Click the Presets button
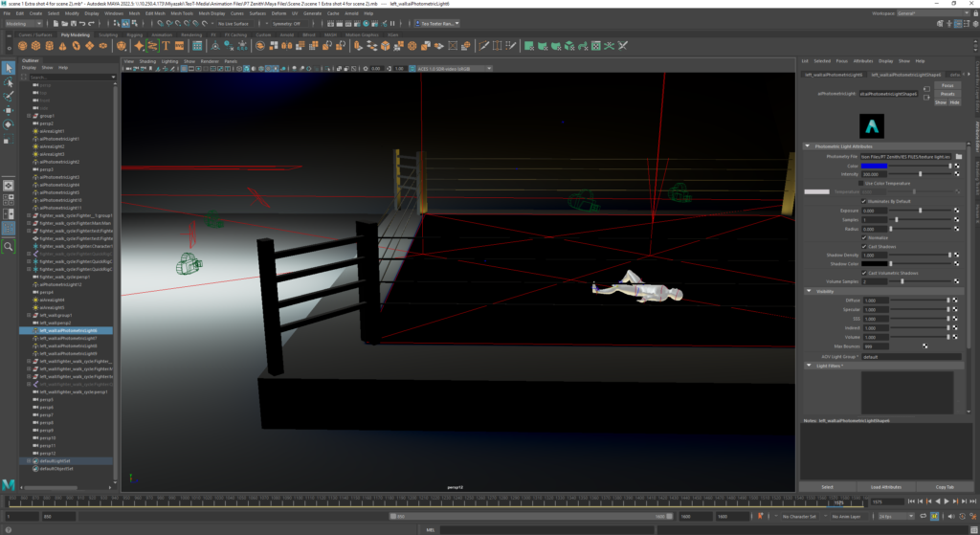 (946, 94)
